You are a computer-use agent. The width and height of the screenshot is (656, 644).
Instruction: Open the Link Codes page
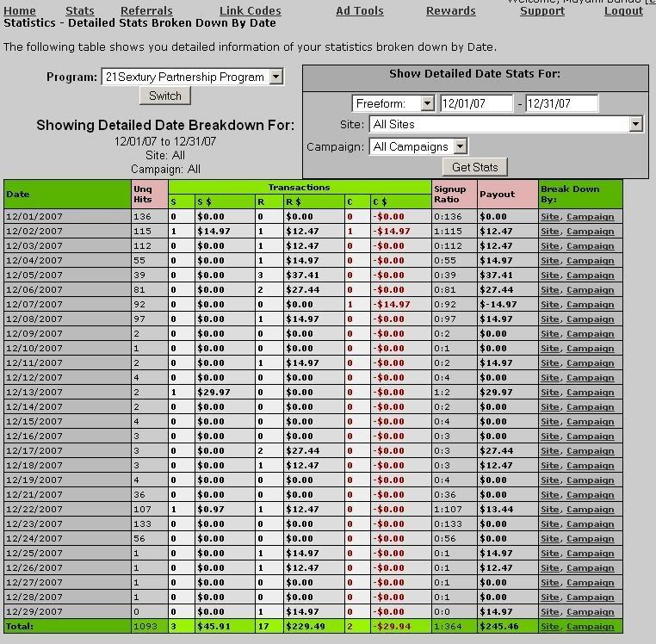250,11
